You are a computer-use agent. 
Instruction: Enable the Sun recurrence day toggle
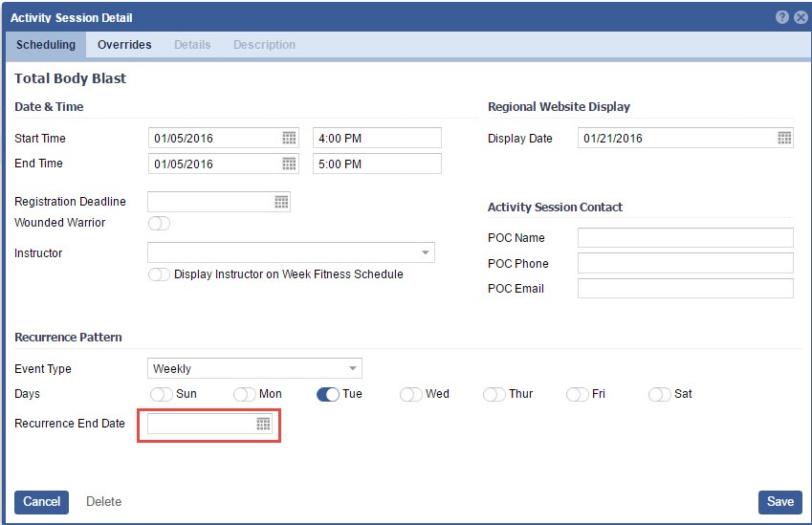[x=162, y=394]
